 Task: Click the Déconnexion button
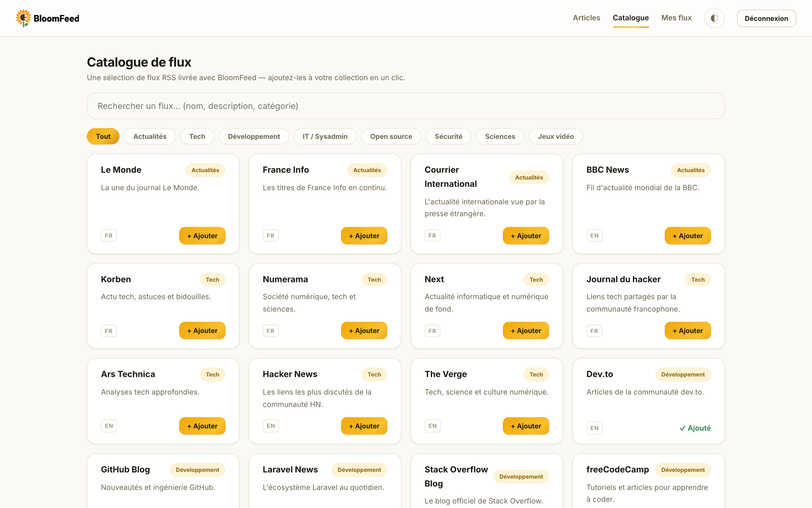click(766, 18)
